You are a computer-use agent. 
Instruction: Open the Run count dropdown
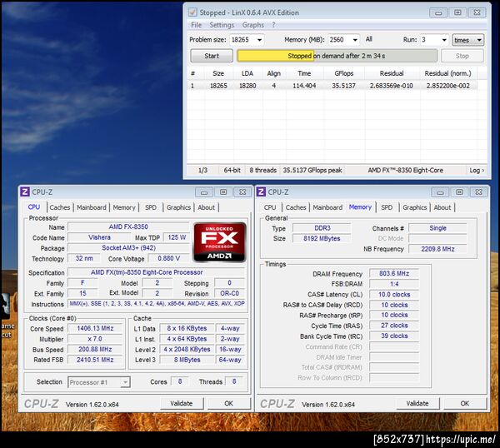[443, 40]
